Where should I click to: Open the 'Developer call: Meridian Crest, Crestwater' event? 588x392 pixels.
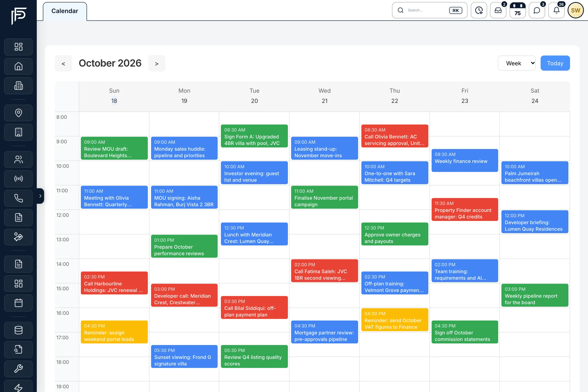click(184, 295)
